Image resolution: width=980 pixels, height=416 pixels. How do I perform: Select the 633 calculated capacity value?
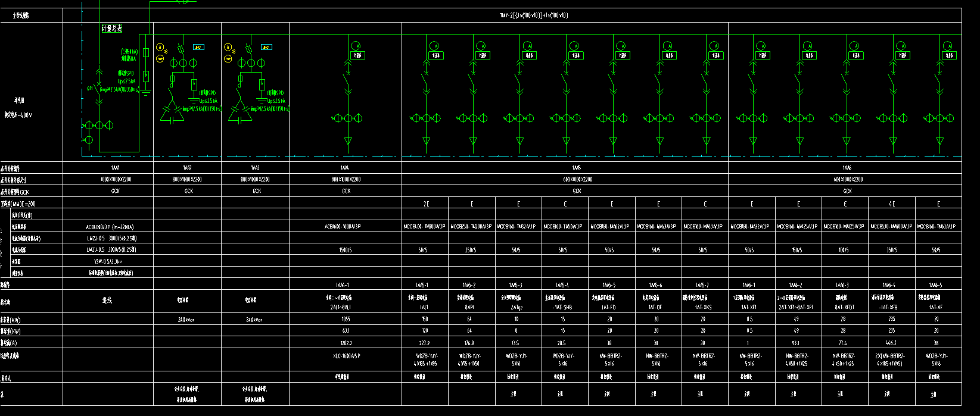[x=346, y=330]
